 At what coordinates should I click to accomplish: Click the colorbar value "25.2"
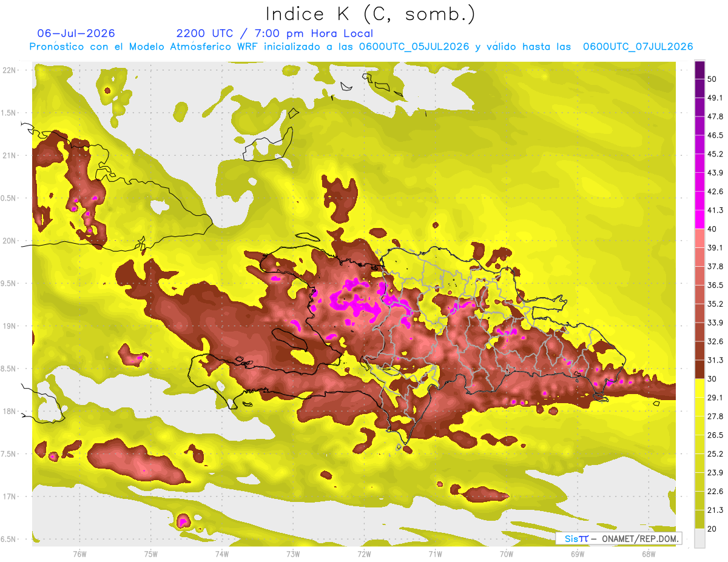tap(716, 453)
